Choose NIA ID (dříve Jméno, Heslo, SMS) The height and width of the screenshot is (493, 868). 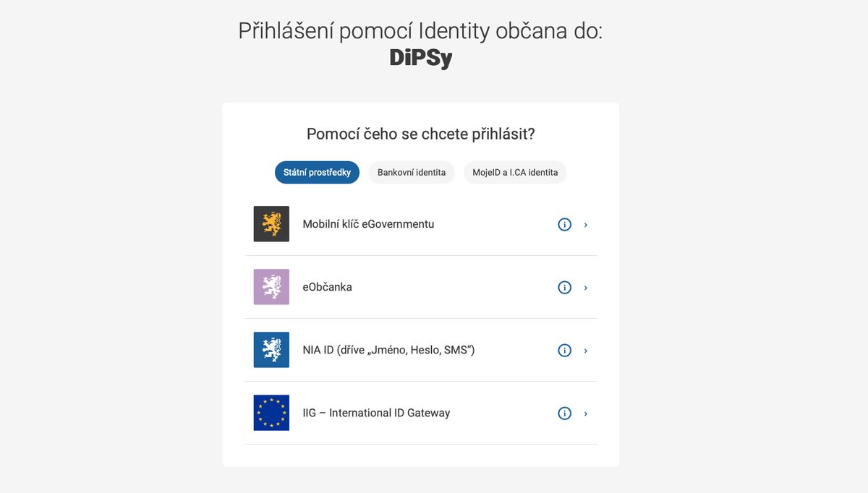[x=388, y=350]
